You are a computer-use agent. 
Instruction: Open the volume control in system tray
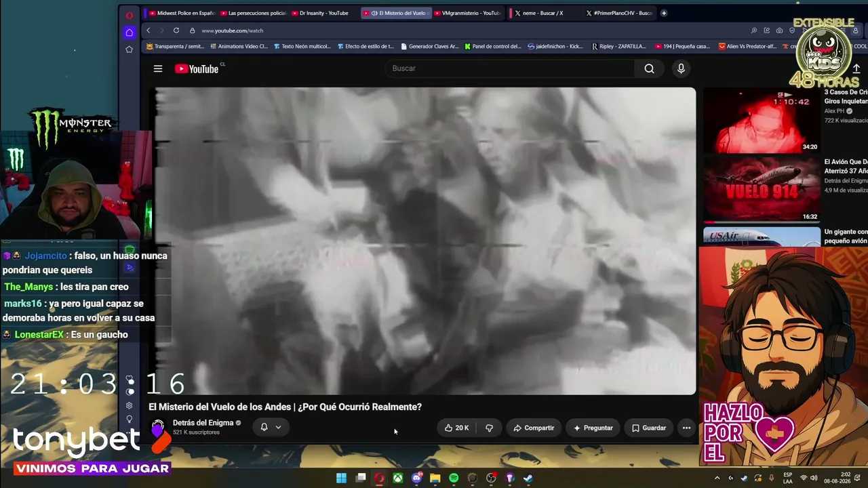[814, 478]
